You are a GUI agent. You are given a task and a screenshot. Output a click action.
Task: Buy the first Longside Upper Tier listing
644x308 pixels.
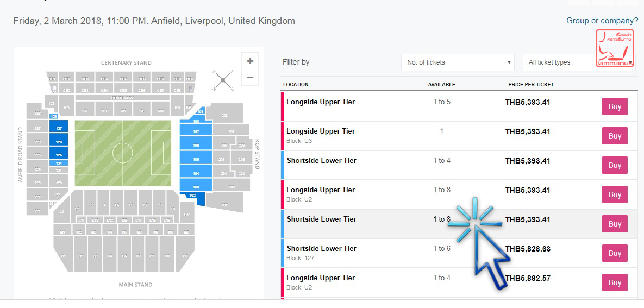(x=615, y=107)
